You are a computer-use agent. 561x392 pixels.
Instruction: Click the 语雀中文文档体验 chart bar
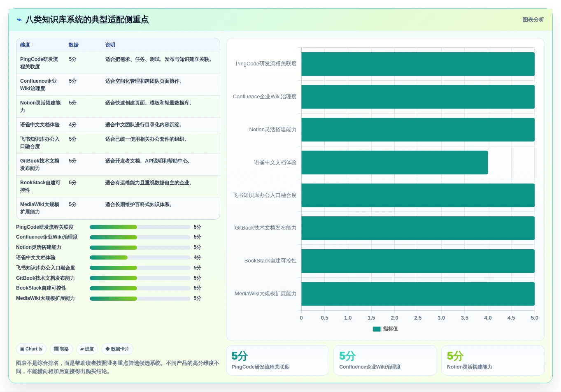click(x=395, y=162)
